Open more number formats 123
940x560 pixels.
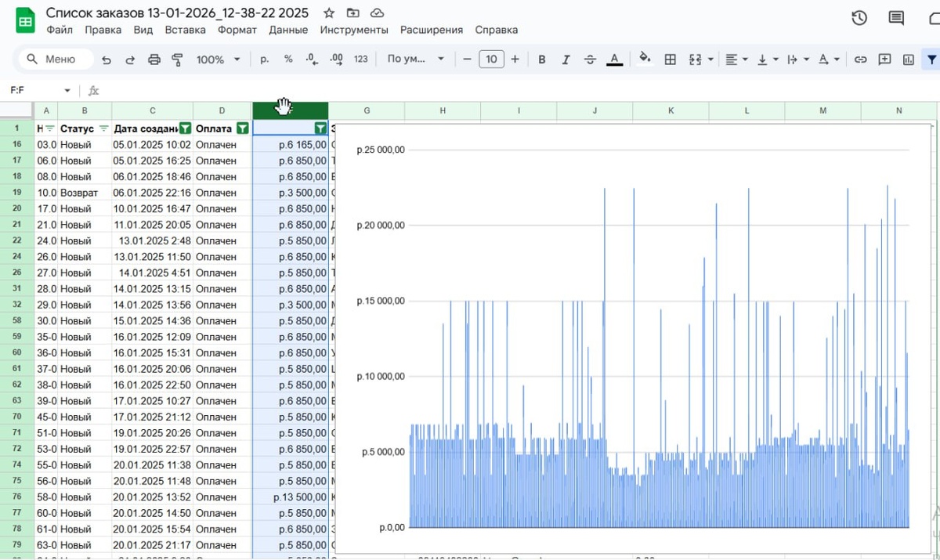[361, 60]
